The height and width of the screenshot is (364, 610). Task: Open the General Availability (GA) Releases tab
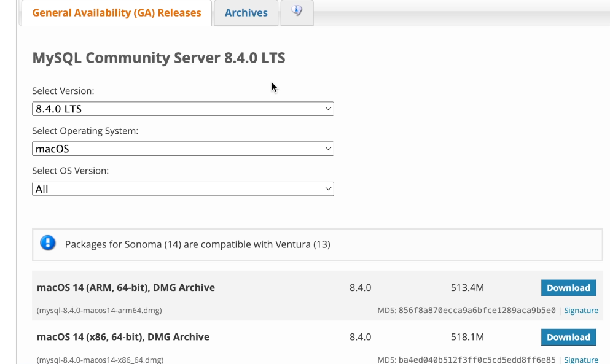116,13
